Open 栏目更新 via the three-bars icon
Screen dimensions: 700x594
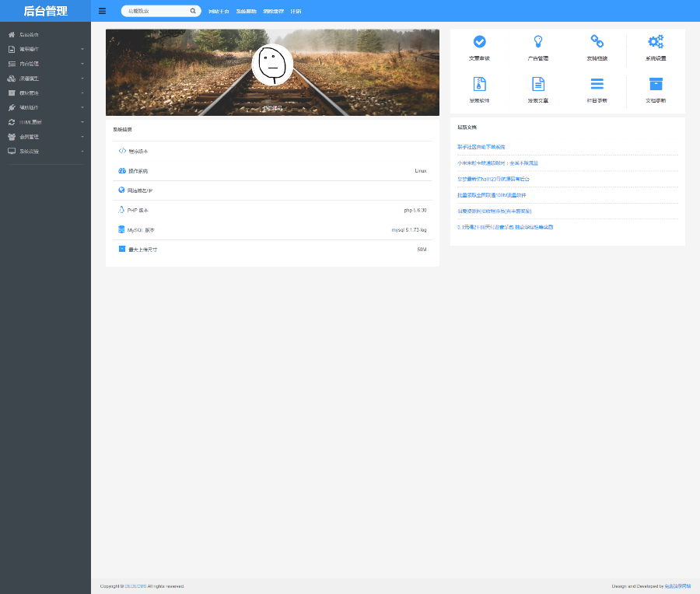(597, 84)
